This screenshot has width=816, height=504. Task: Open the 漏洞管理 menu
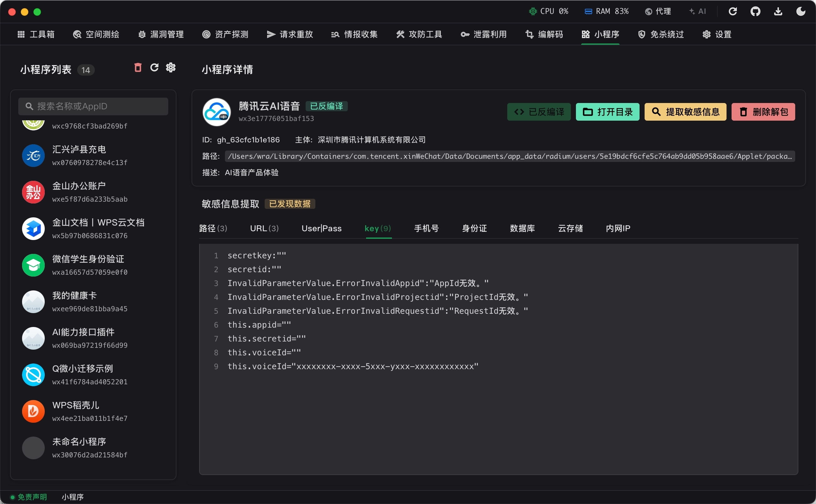(161, 34)
